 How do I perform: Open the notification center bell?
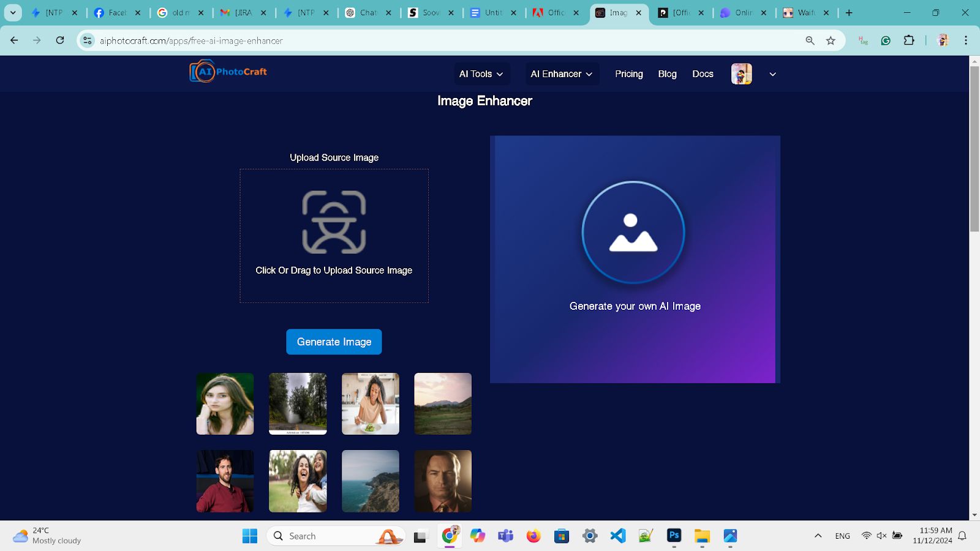tap(962, 536)
